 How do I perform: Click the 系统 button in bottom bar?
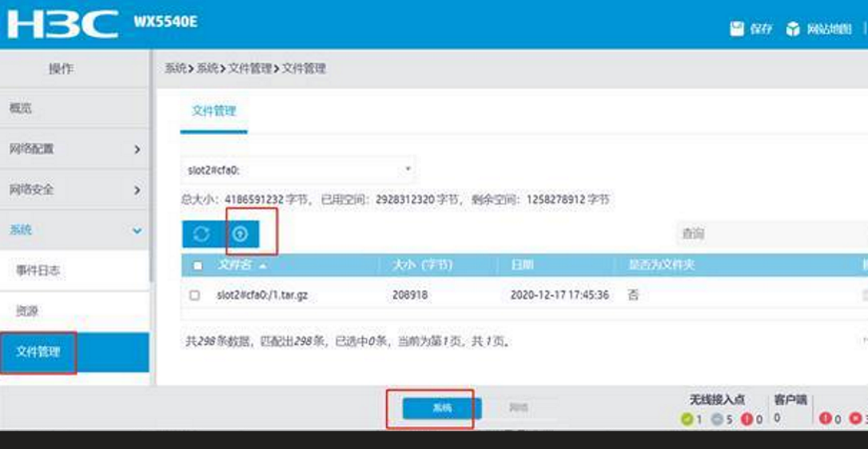pos(442,408)
